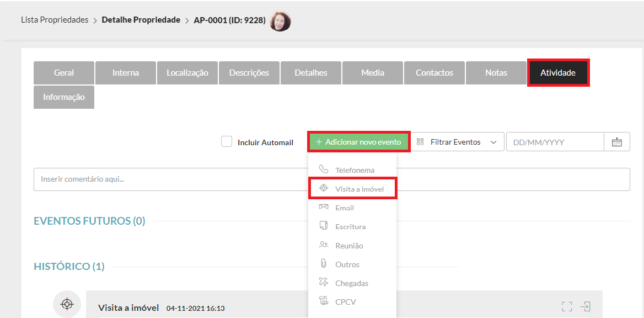Open the Media tab
This screenshot has width=644, height=318.
pyautogui.click(x=373, y=73)
